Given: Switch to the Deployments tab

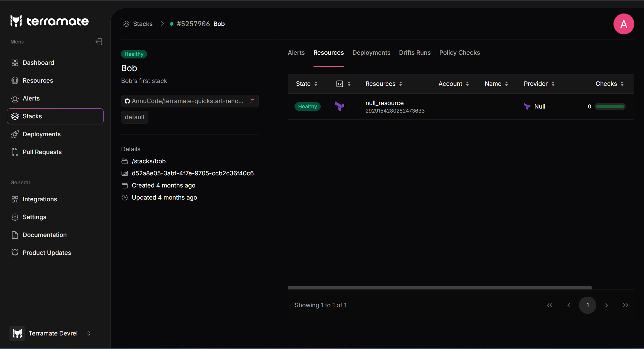Looking at the screenshot, I should click(x=371, y=53).
